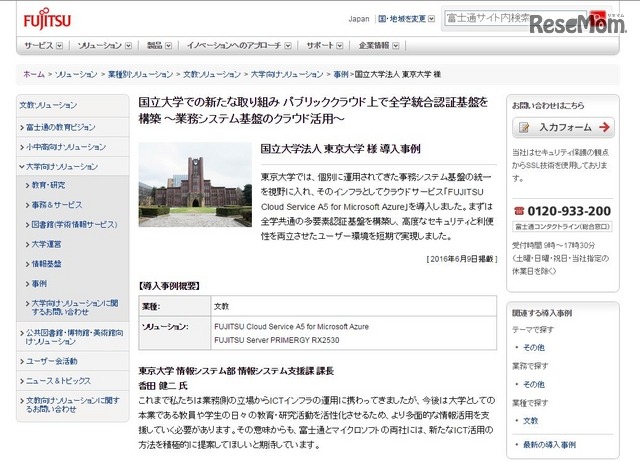Open the 国・地域を変更 dropdown
The image size is (640, 461).
click(407, 19)
